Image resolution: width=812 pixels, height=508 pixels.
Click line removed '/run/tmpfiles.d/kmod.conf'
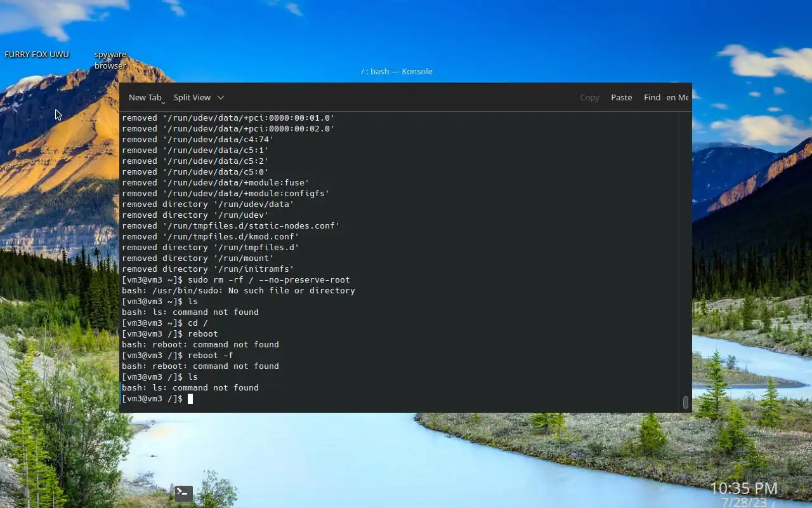211,236
